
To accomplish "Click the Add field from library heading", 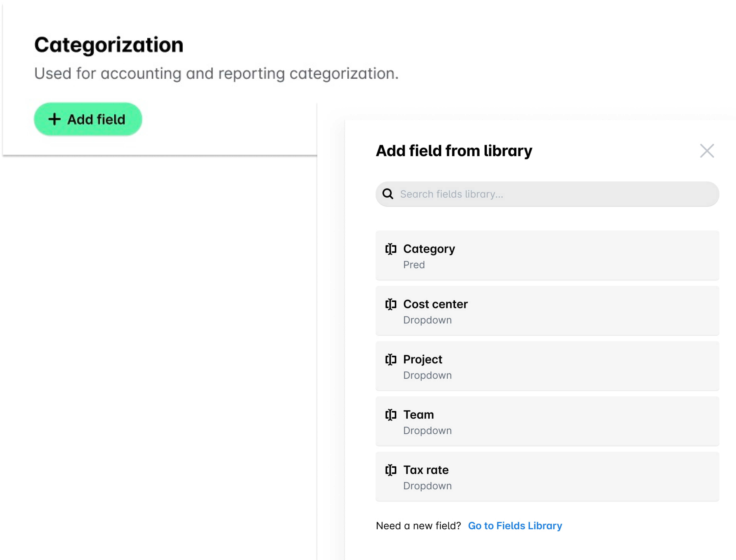I will [x=454, y=151].
